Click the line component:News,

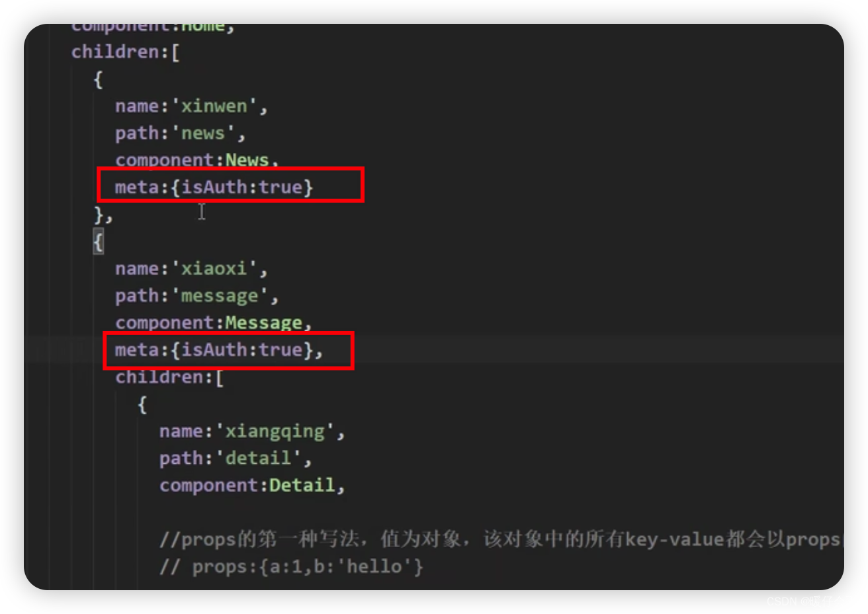coord(197,160)
